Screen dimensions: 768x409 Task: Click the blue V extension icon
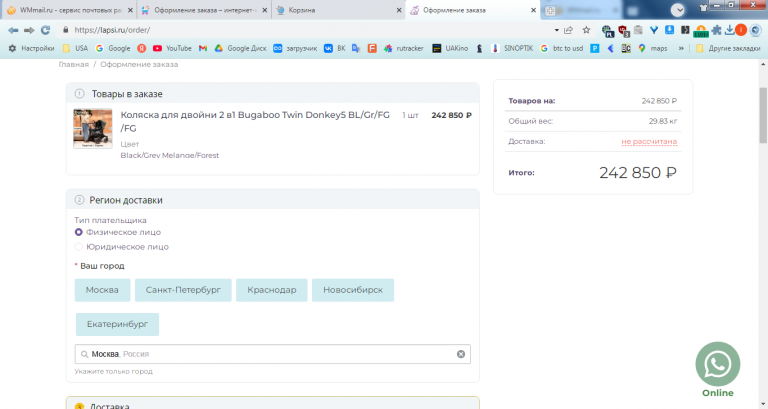(x=654, y=30)
